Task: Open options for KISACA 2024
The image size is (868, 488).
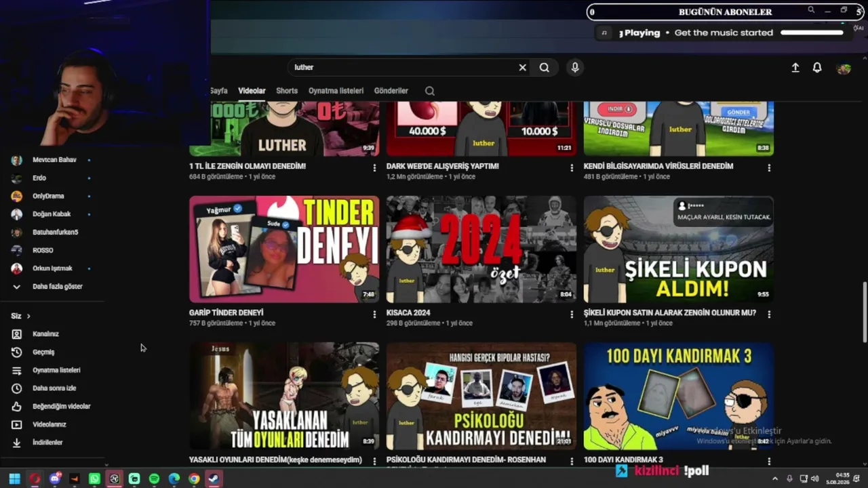Action: pyautogui.click(x=572, y=314)
